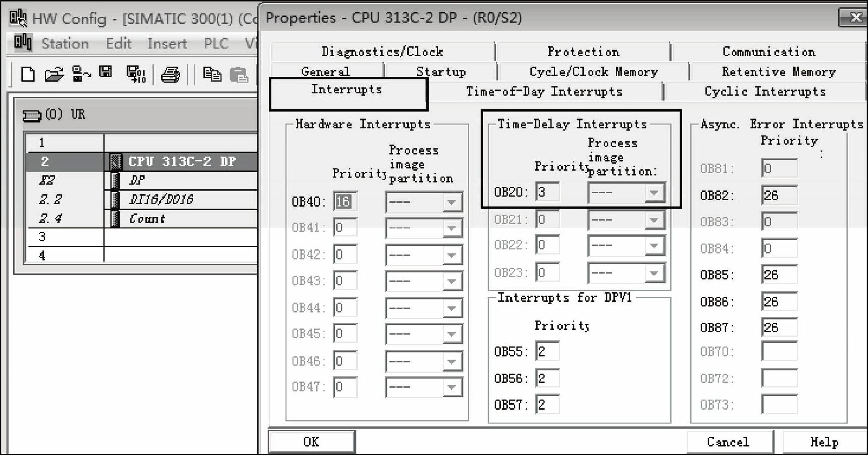Switch to the Cycle/Clock Memory tab
The width and height of the screenshot is (868, 455).
[x=594, y=71]
